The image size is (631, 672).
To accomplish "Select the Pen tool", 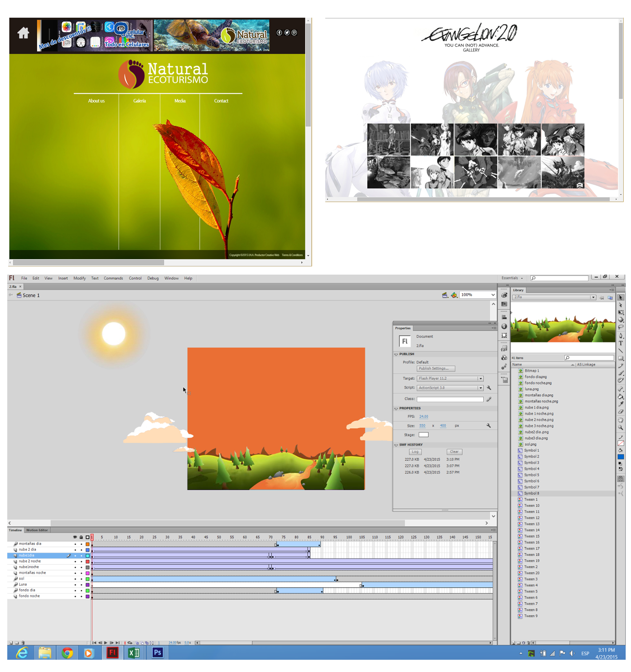I will click(x=621, y=336).
